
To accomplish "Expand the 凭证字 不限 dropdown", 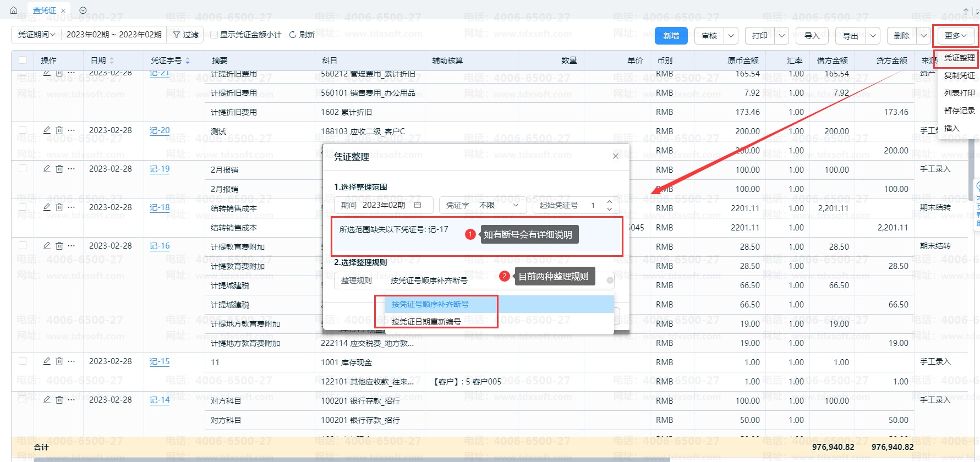I will (x=516, y=205).
